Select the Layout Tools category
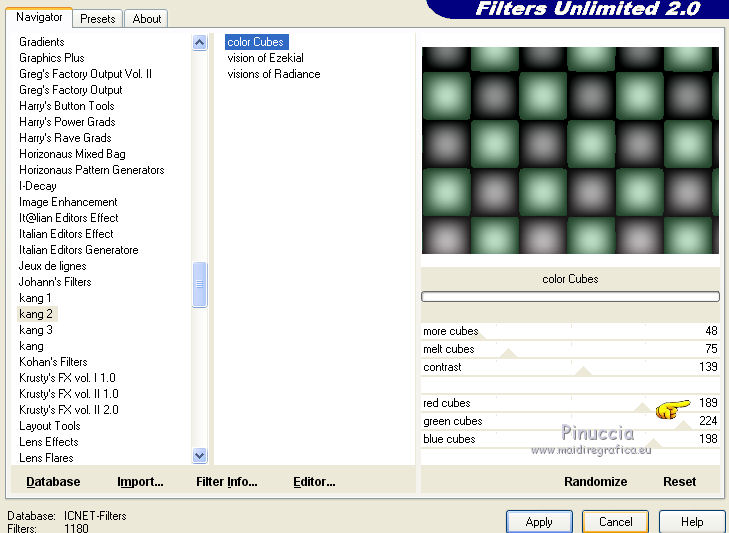729x533 pixels. tap(50, 426)
